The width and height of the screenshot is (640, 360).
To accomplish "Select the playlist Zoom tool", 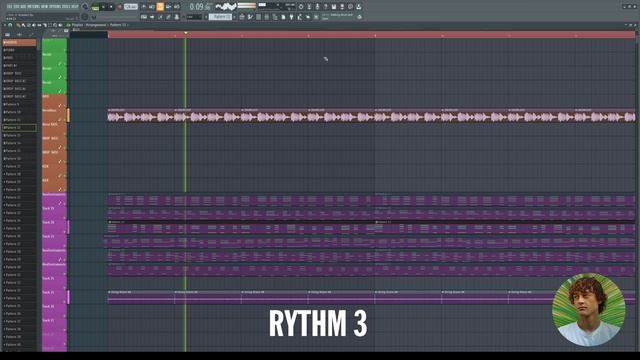I will coord(55,25).
